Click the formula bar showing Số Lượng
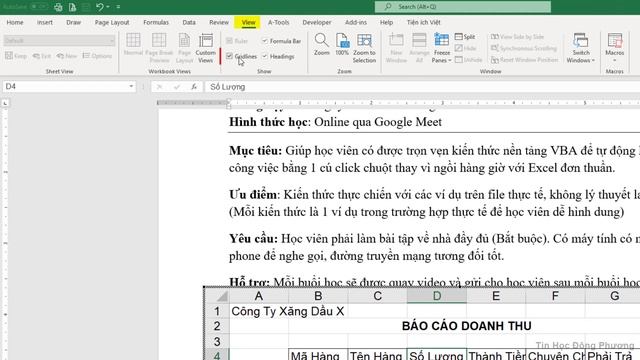 click(422, 87)
